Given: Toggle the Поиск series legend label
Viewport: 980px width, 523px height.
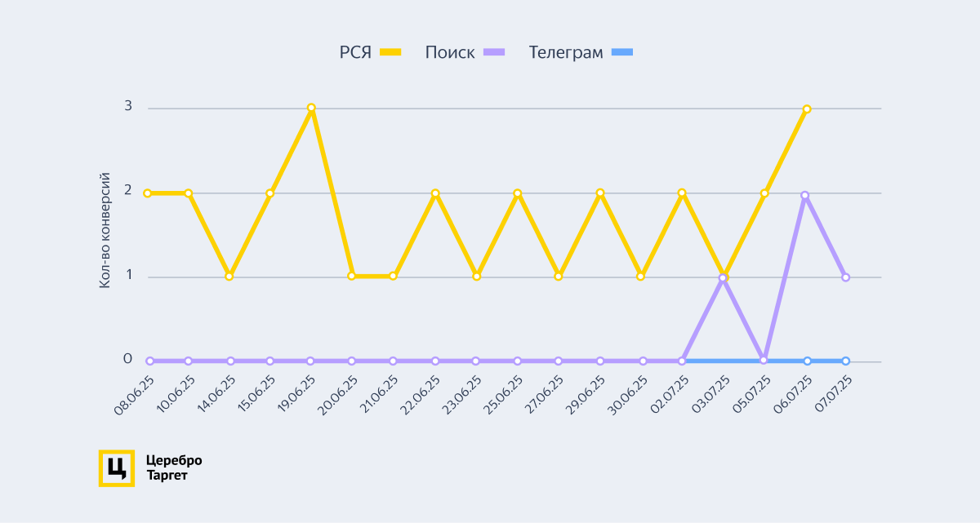Looking at the screenshot, I should (x=449, y=52).
